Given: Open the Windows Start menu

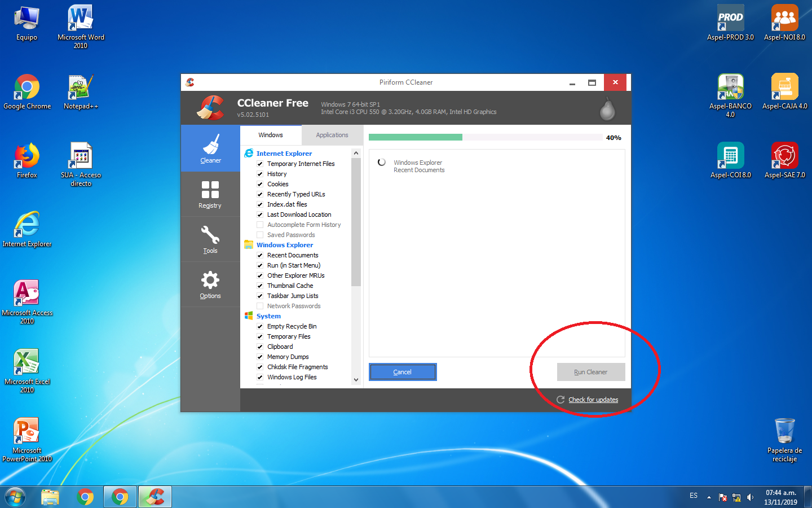Looking at the screenshot, I should coord(15,497).
